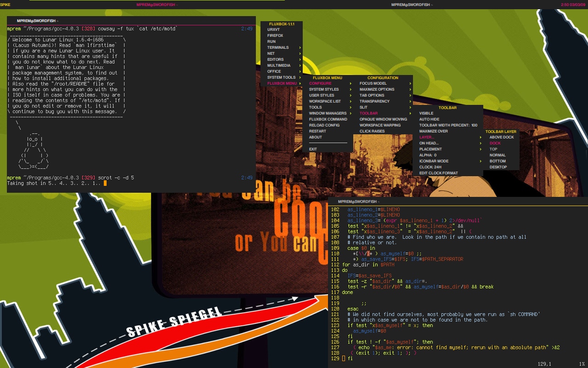Open the On Head... submenu
Viewport: 588px width, 368px height.
pos(448,143)
